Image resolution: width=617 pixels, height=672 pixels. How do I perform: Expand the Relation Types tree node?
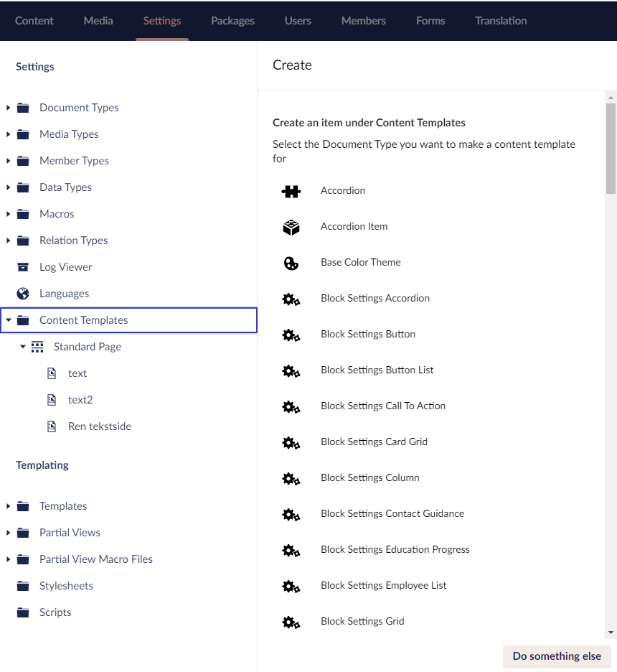point(8,241)
